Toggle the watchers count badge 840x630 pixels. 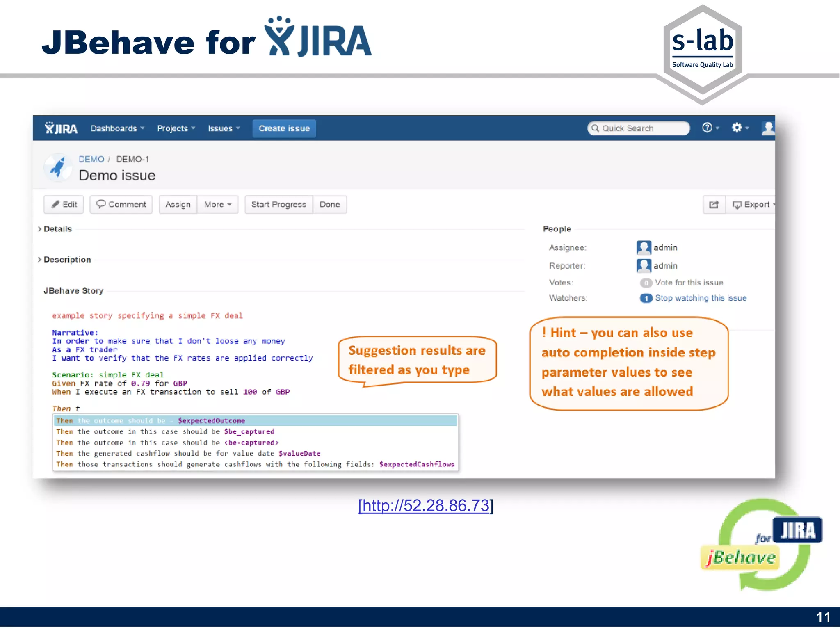[646, 299]
